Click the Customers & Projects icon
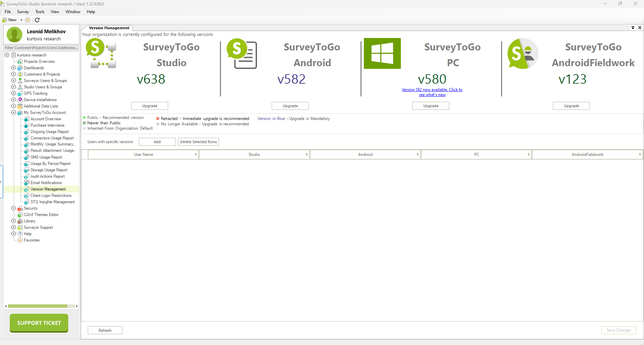This screenshot has height=345, width=644. [x=20, y=74]
